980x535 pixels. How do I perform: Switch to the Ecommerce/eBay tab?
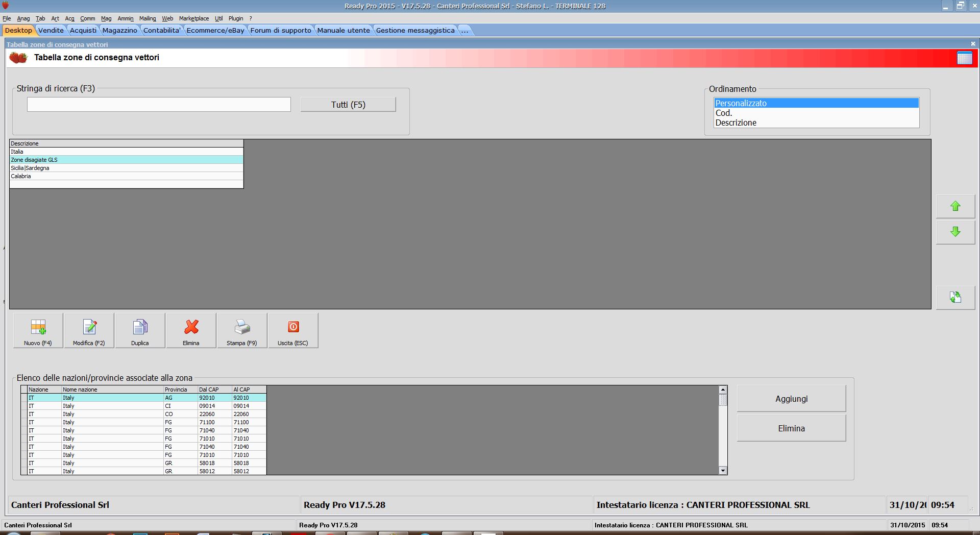[x=215, y=30]
